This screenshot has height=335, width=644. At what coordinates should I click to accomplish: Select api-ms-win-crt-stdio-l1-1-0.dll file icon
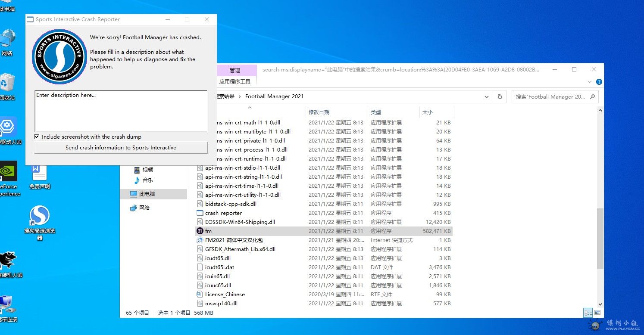(x=200, y=168)
